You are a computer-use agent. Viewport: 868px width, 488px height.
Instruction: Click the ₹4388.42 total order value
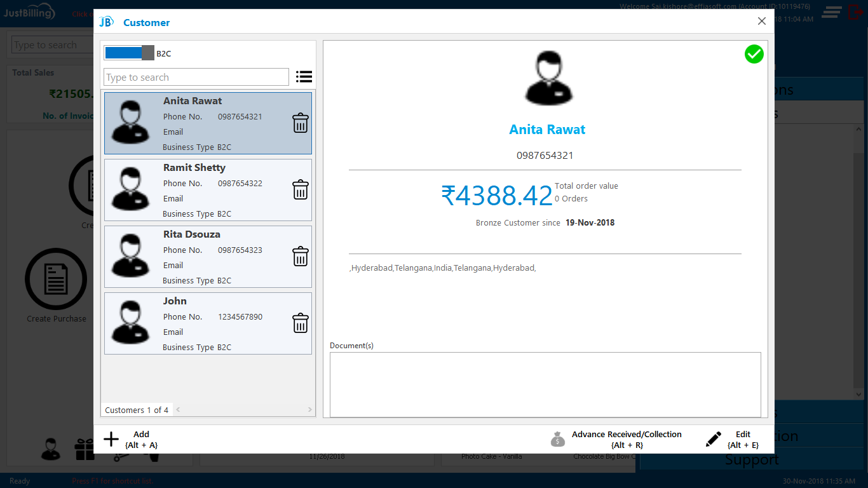[497, 196]
